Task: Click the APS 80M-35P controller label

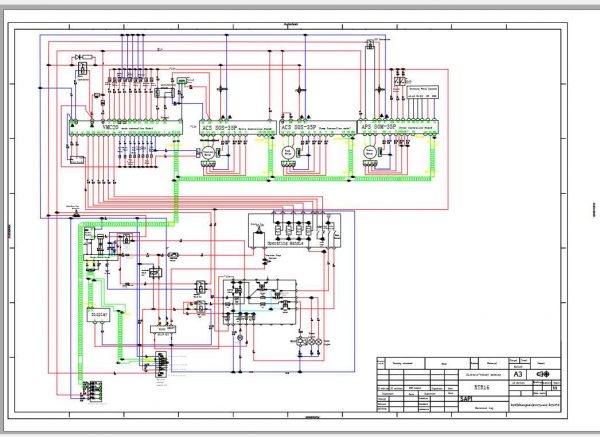Action: [378, 126]
